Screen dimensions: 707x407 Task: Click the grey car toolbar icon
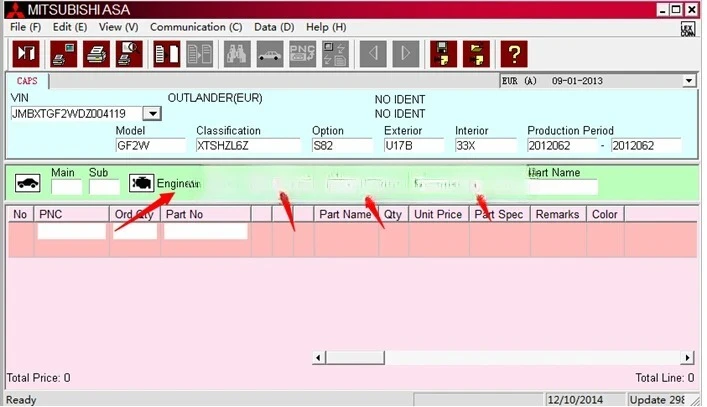[270, 54]
